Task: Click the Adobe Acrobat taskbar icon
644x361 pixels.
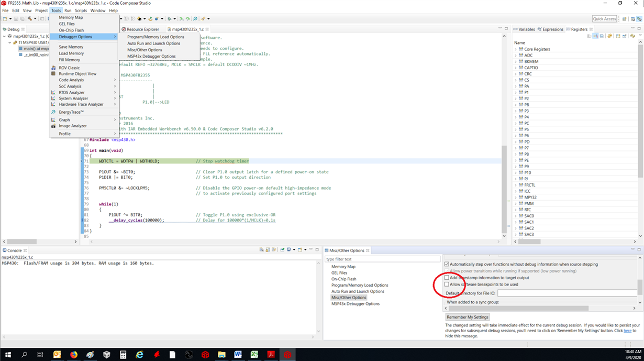Action: (271, 355)
